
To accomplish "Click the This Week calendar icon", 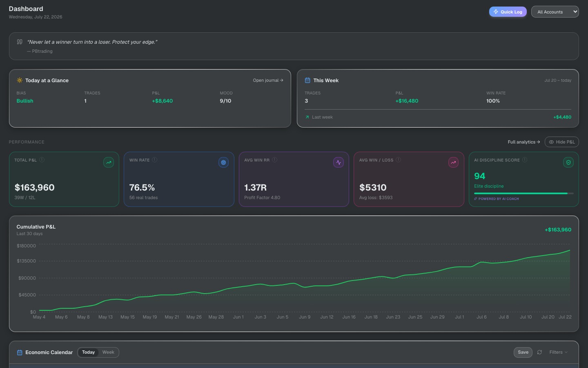I will click(307, 81).
